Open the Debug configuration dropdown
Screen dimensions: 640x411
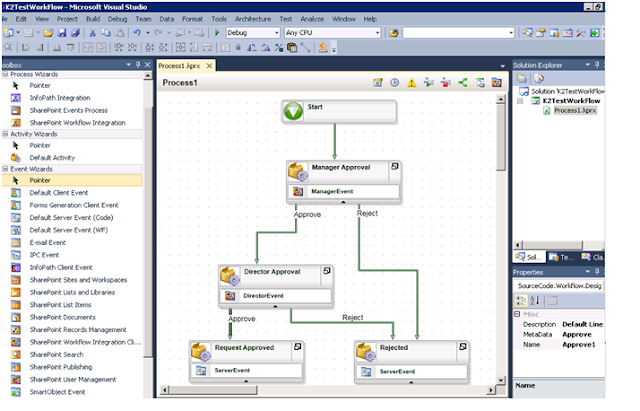click(276, 33)
